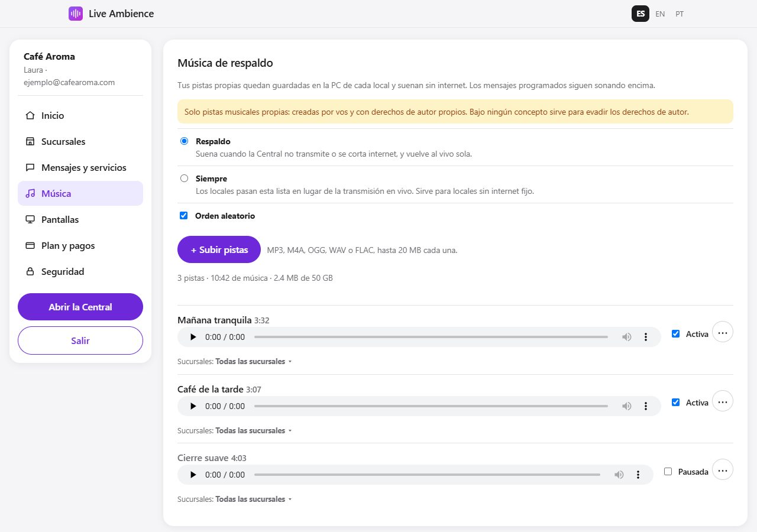The image size is (757, 532).
Task: Open the Música section
Action: [x=80, y=193]
